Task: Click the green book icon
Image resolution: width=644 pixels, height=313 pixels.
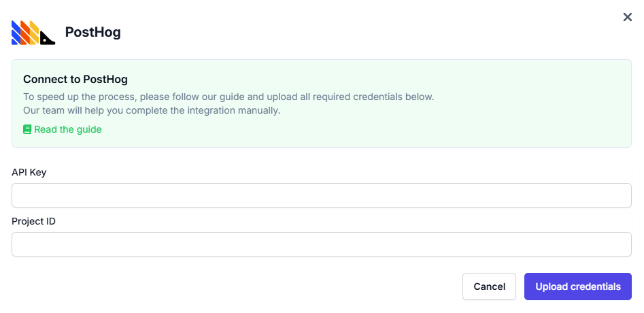Action: pos(27,129)
